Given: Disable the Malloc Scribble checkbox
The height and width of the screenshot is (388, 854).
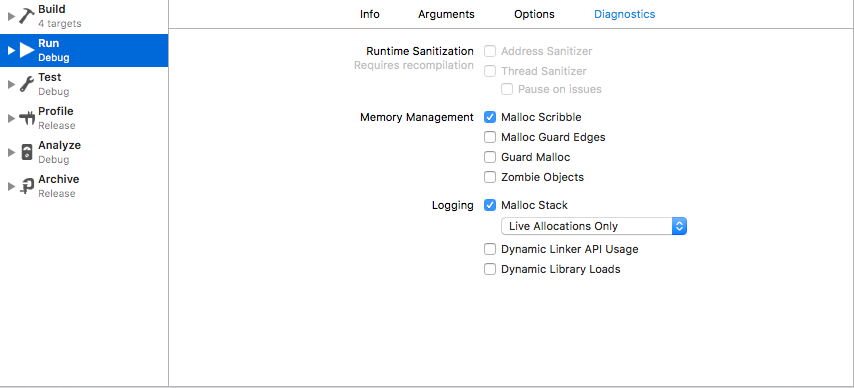Looking at the screenshot, I should [490, 117].
